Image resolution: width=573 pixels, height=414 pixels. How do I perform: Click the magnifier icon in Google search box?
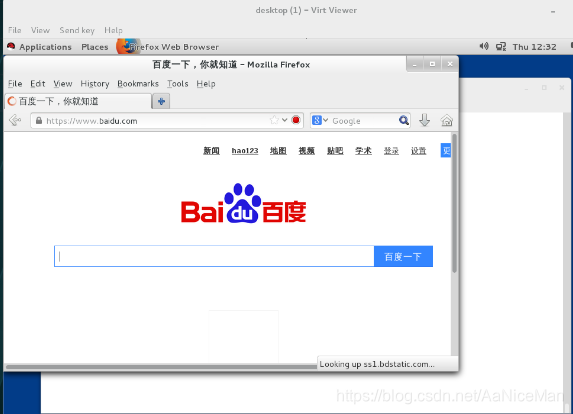[x=403, y=120]
